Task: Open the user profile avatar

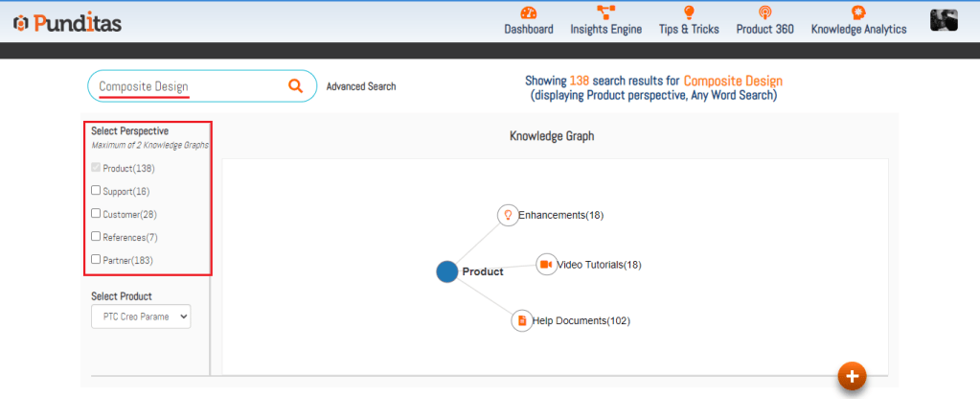Action: (944, 20)
